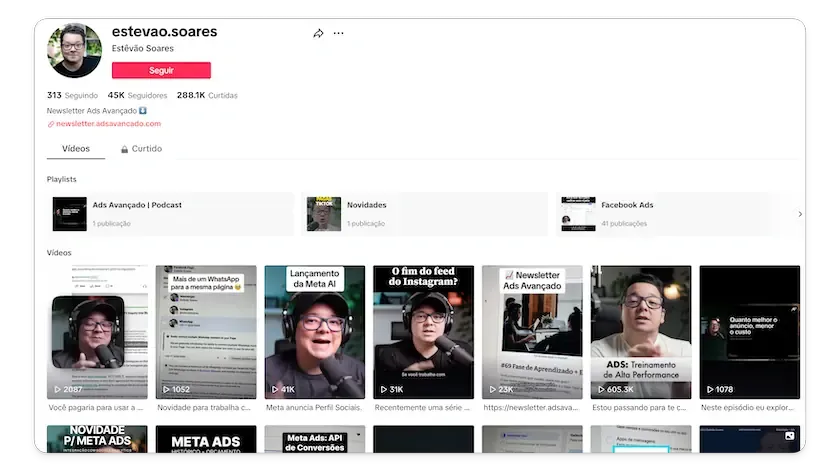Click caption 'https://newsletter.adsava...'

point(531,408)
